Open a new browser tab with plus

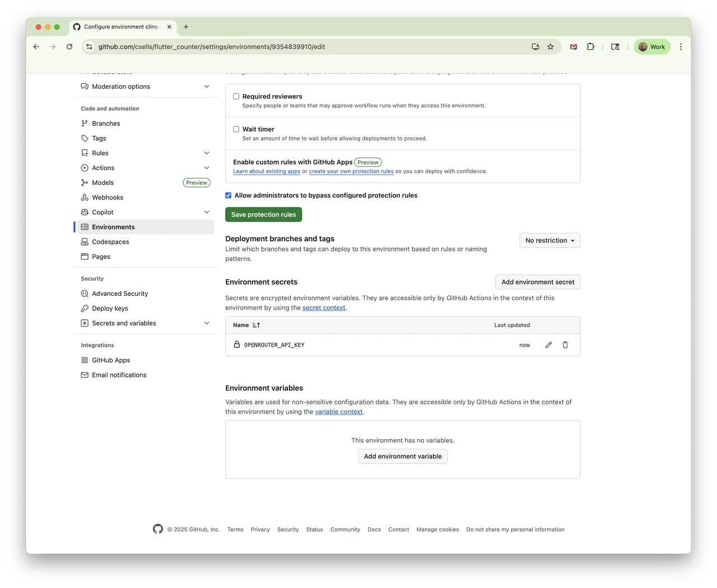[x=186, y=27]
